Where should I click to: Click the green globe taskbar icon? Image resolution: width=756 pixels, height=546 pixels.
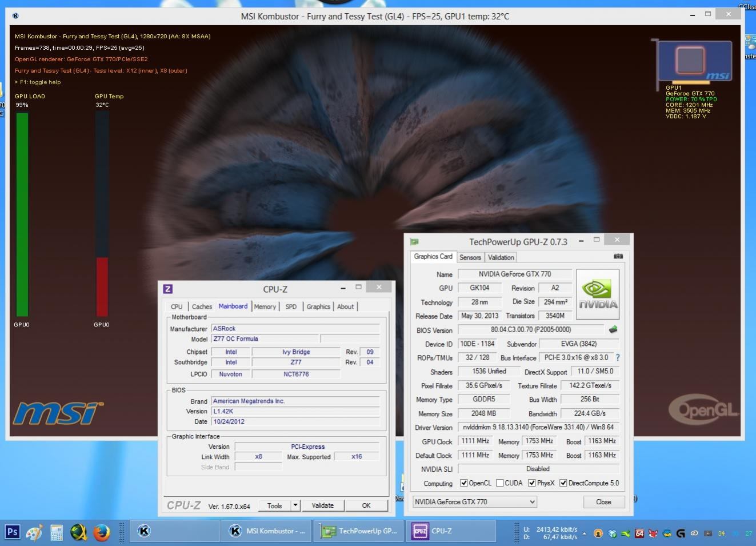79,532
